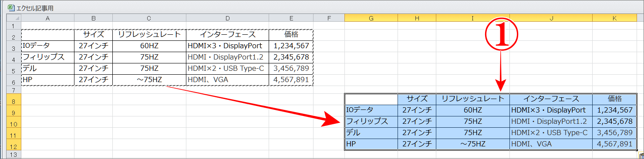Click the Excel workbook icon beside エクセル記事用
Screen dimensions: 644x159
12,8
